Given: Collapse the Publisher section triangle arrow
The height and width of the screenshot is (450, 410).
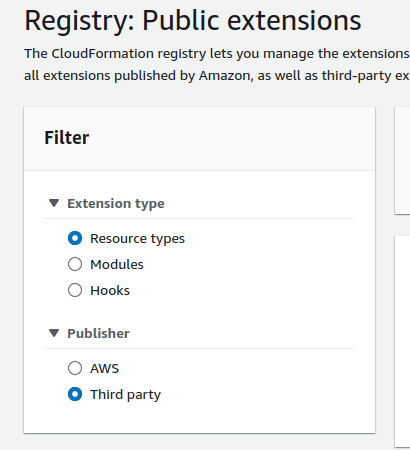Looking at the screenshot, I should [54, 333].
